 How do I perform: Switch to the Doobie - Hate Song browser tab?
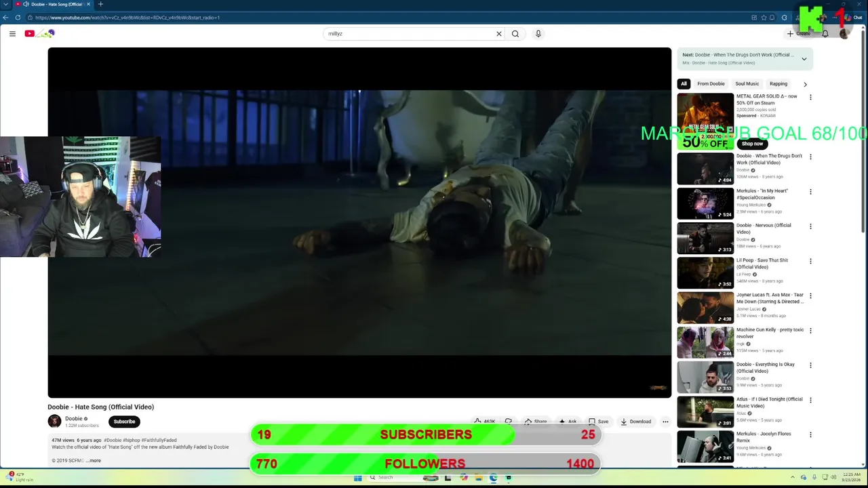coord(53,4)
